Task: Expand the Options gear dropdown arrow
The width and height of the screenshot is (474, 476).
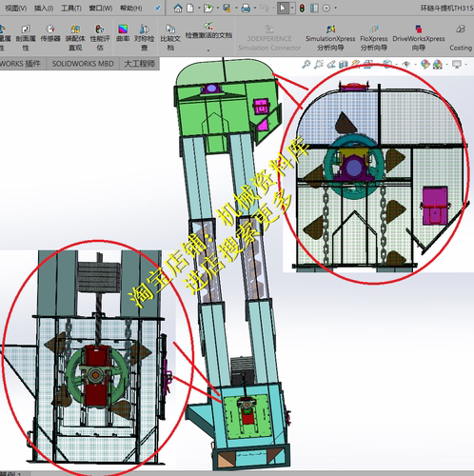Action: 335,8
